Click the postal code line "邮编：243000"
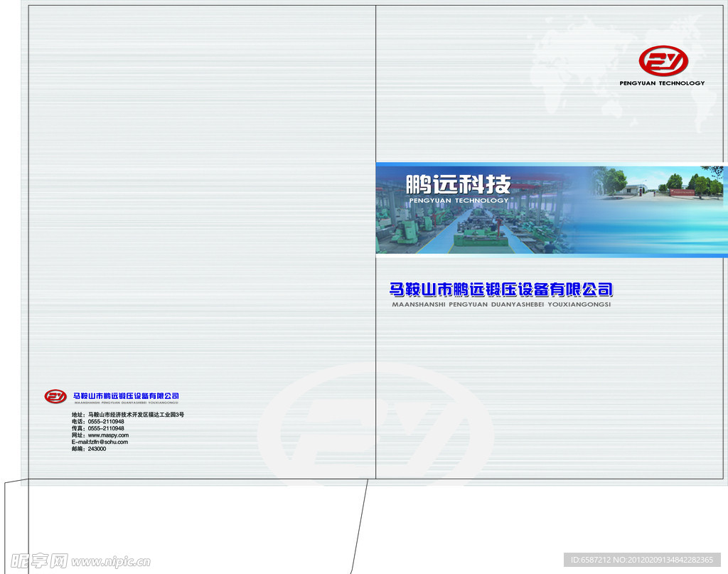This screenshot has width=728, height=574. 89,449
